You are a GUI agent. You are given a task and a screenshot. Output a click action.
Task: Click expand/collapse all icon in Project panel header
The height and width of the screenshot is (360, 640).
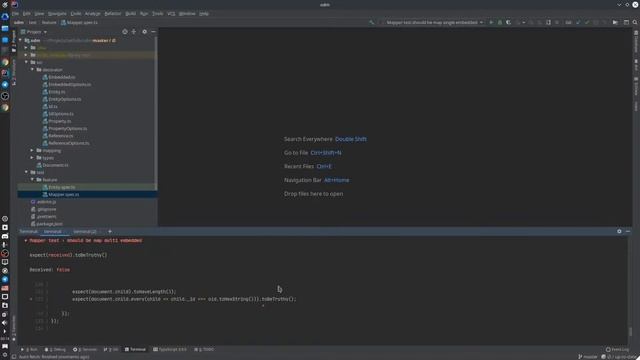134,31
